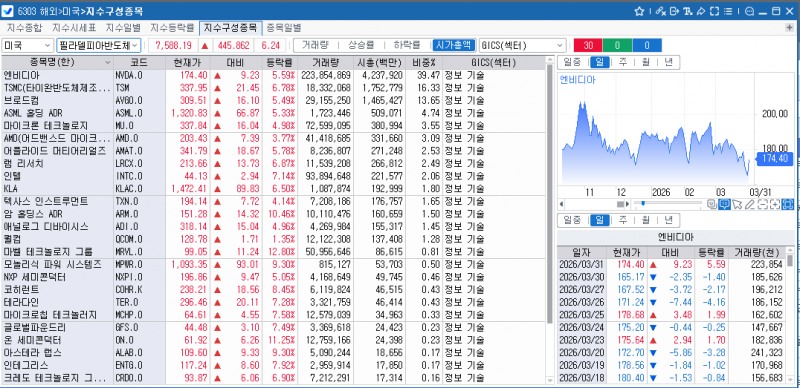The width and height of the screenshot is (800, 388).
Task: Select the 온 세미콘덕터 row
Action: 273,340
